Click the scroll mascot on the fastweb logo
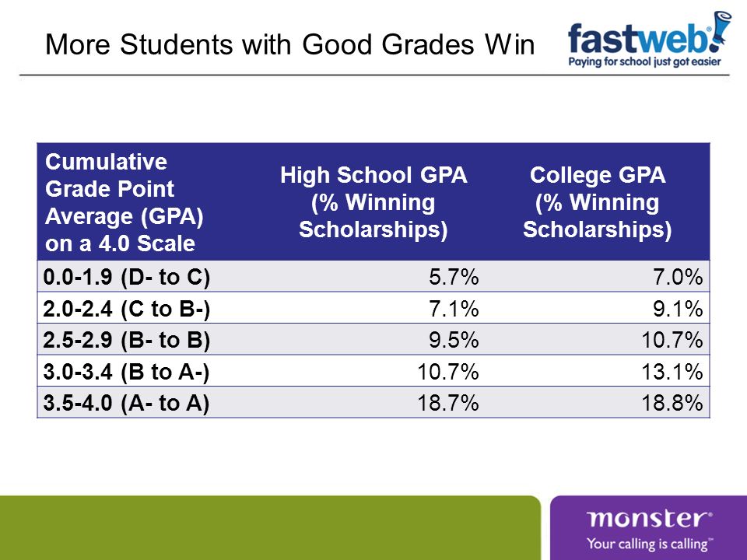Viewport: 747px width, 560px height. [721, 30]
